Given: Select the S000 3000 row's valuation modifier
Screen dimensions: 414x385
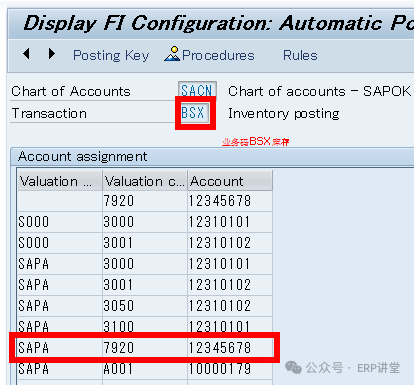Looking at the screenshot, I should coord(60,222).
